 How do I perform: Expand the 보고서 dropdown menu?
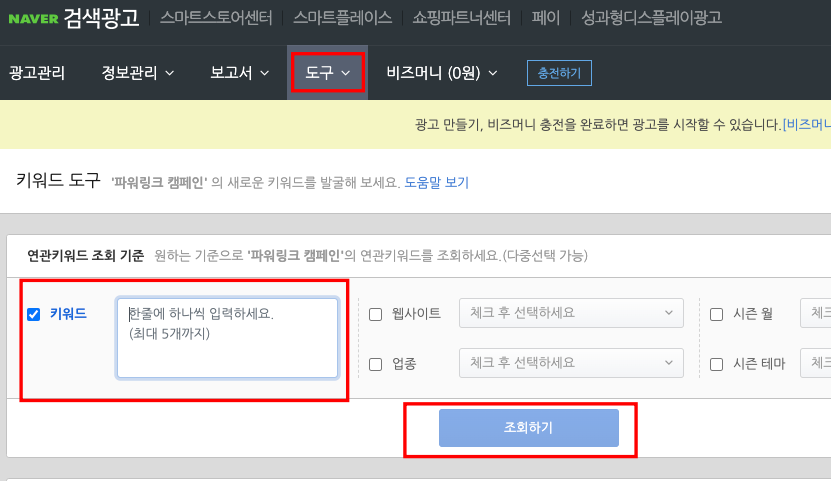pos(240,73)
